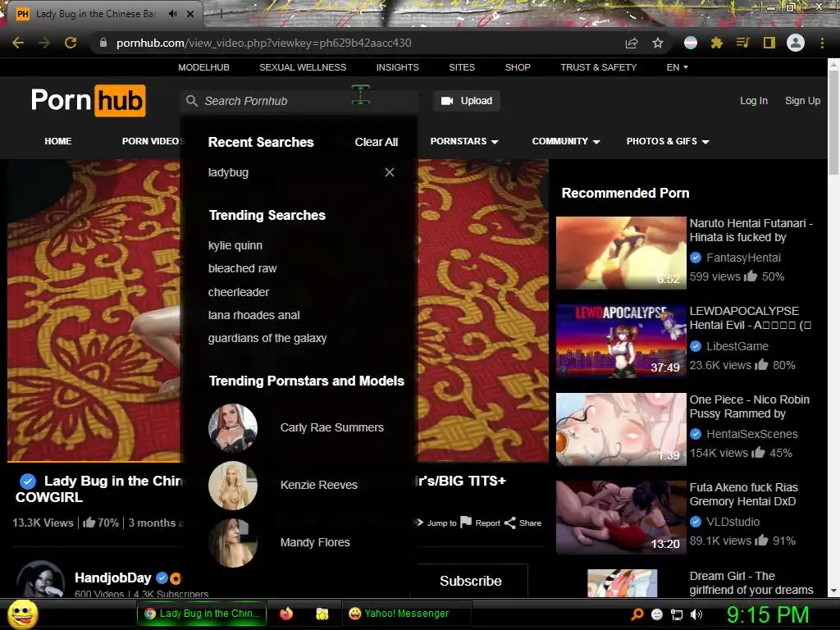
Task: Click the Jump to link below video
Action: [x=441, y=523]
